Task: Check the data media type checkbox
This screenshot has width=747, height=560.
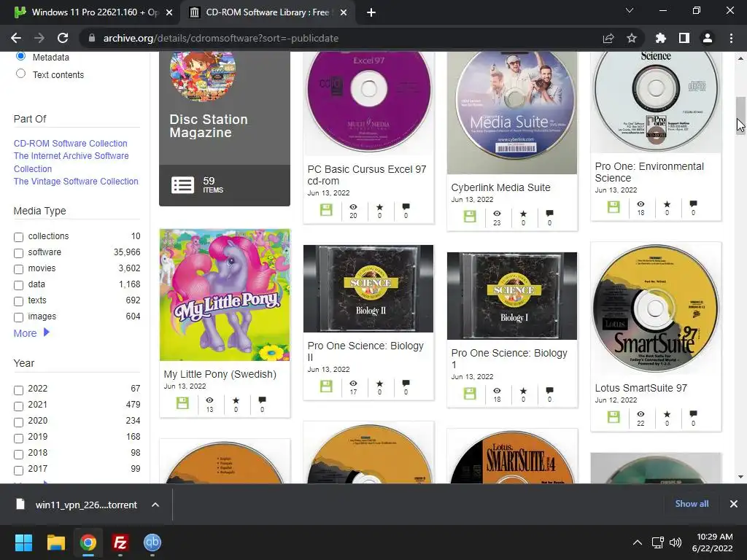Action: point(18,285)
